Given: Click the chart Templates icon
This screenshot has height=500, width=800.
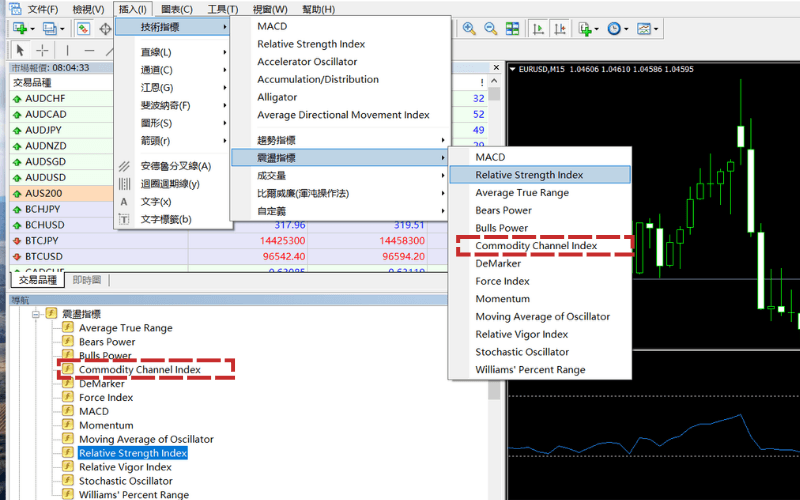Looking at the screenshot, I should click(x=644, y=29).
